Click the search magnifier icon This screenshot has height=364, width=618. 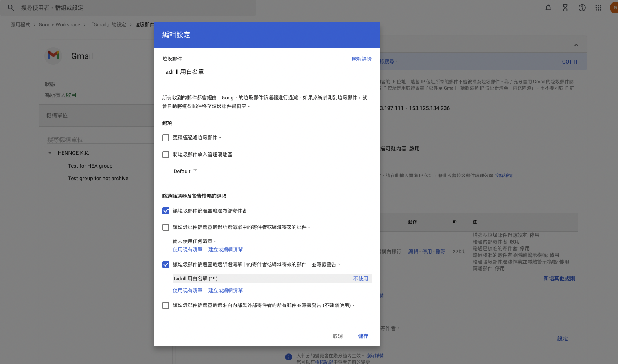11,8
